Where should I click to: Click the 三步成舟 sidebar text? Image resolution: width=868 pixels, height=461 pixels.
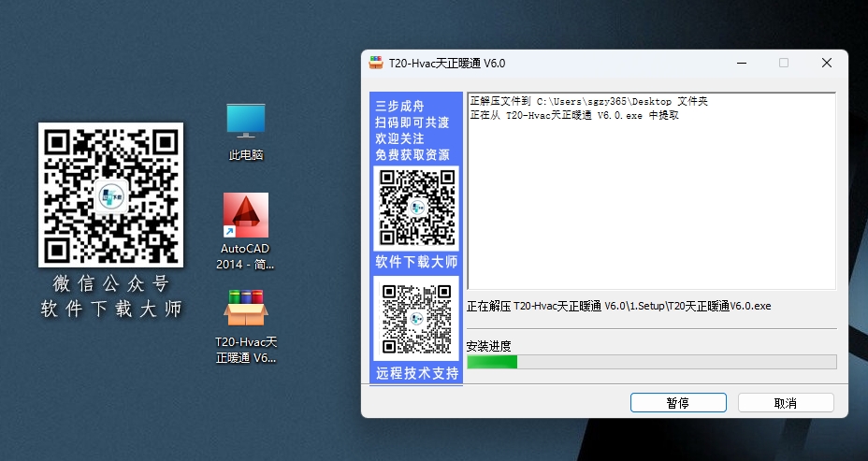tap(399, 107)
